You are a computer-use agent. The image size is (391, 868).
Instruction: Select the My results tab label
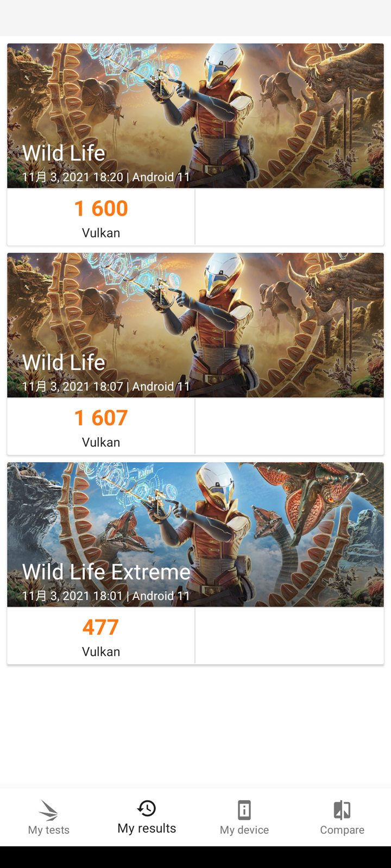[x=147, y=828]
